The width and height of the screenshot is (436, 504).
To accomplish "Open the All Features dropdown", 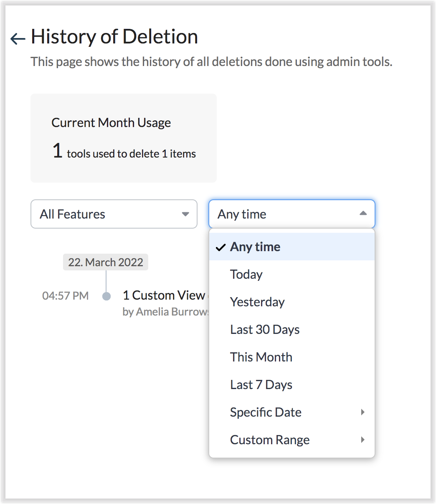I will click(x=114, y=214).
